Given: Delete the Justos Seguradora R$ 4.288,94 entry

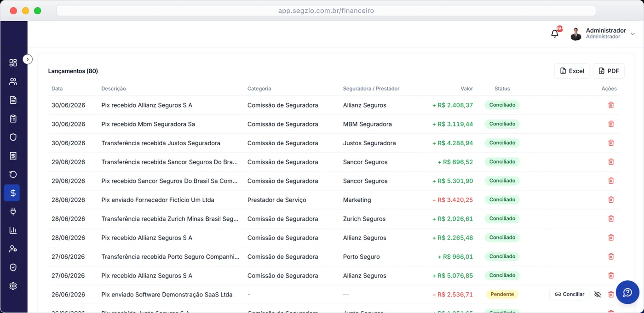Looking at the screenshot, I should point(611,143).
